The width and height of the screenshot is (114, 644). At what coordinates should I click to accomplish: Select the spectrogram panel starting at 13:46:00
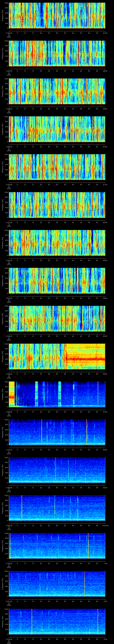(57, 16)
